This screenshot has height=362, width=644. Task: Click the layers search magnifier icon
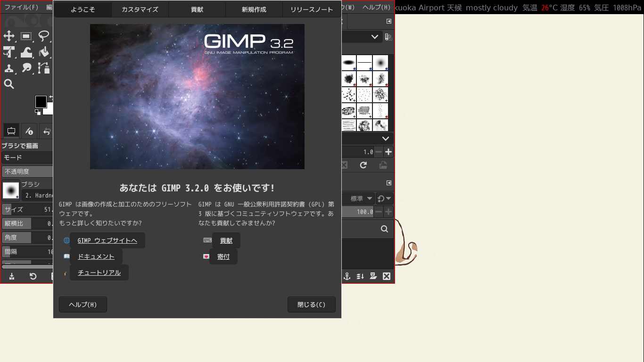pyautogui.click(x=384, y=229)
